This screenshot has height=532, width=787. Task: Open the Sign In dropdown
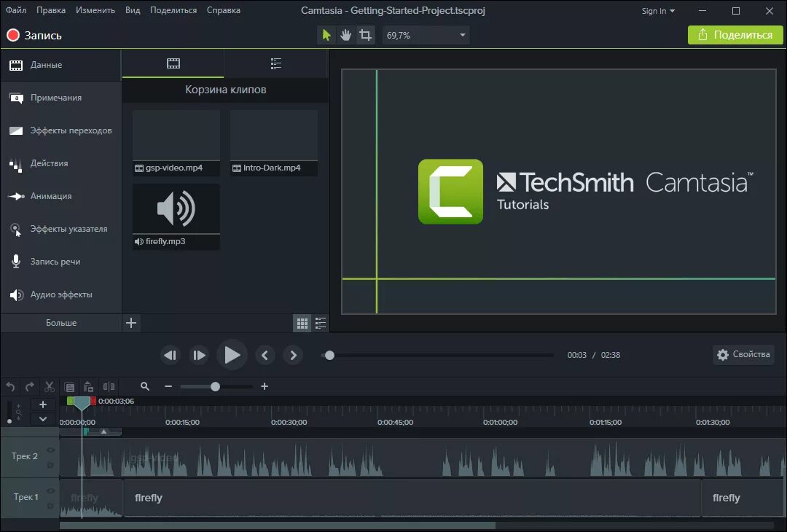pyautogui.click(x=658, y=11)
